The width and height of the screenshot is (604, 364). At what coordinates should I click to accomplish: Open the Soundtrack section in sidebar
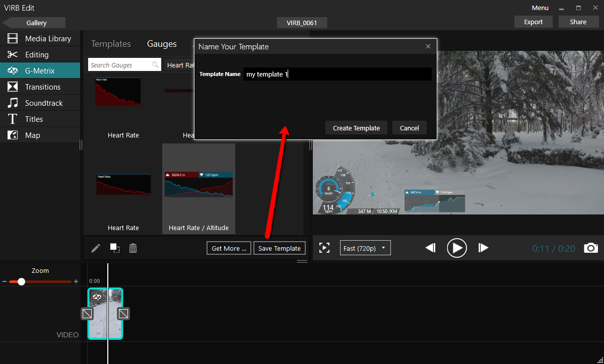point(44,103)
